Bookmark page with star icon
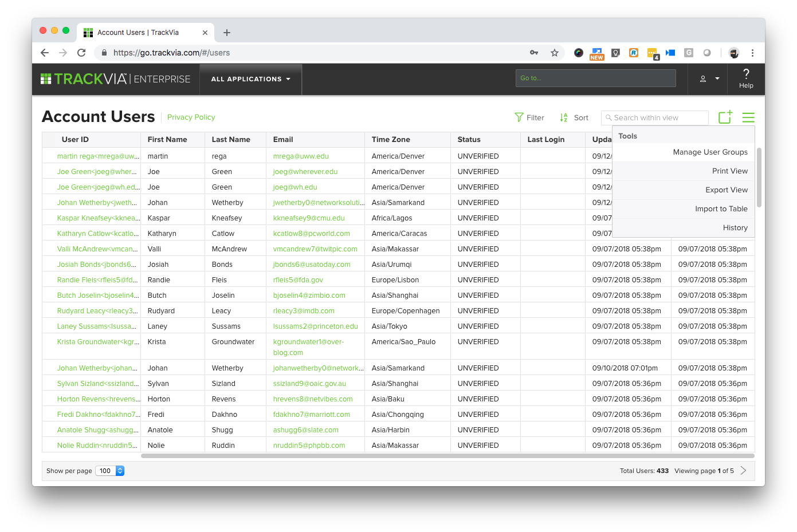 (555, 53)
